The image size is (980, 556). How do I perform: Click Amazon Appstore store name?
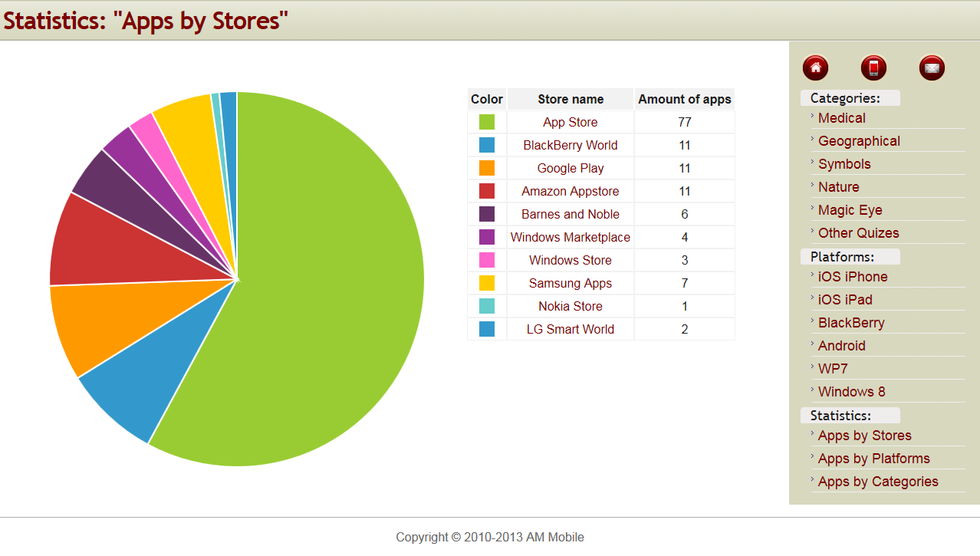pos(571,191)
